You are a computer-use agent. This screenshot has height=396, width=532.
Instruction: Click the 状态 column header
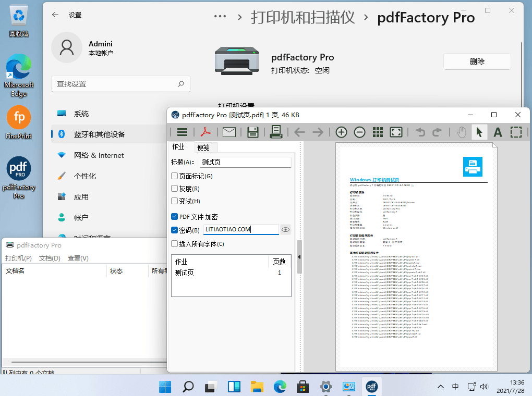(x=128, y=271)
